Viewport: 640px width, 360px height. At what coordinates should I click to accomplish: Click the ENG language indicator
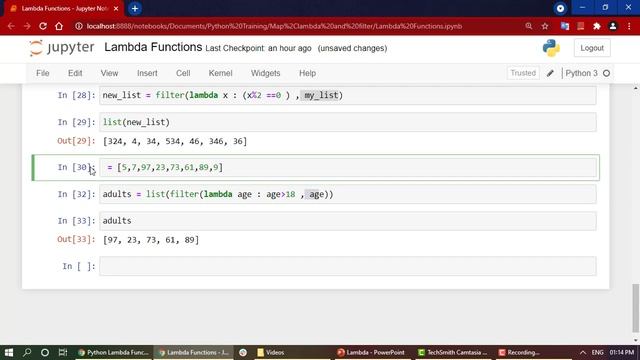pyautogui.click(x=598, y=352)
